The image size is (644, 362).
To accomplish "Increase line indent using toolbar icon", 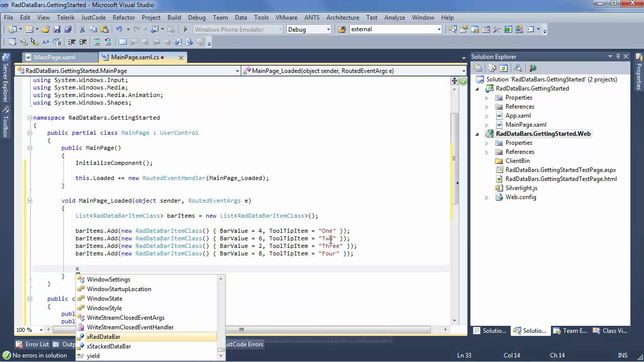I will click(83, 42).
